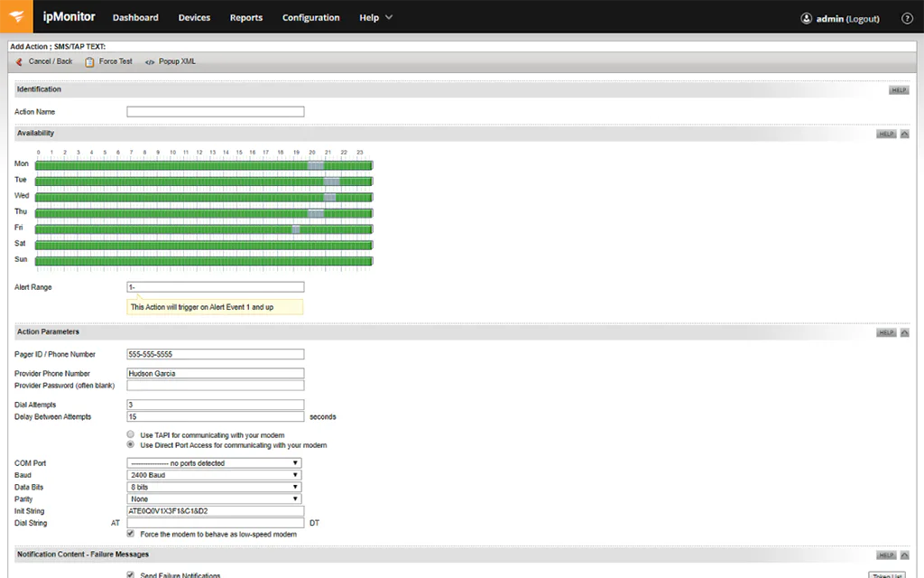Click the Force Test clipboard icon

click(89, 62)
